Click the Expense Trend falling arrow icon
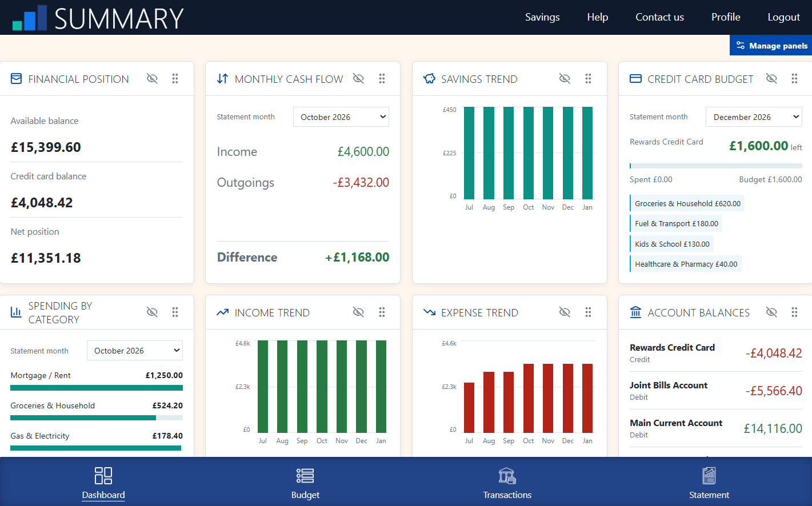 (x=429, y=312)
